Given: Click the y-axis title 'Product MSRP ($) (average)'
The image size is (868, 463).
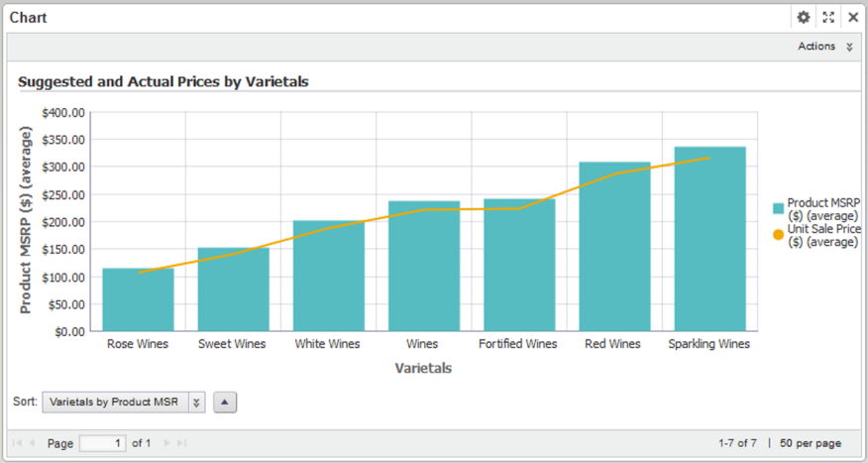Looking at the screenshot, I should 26,220.
